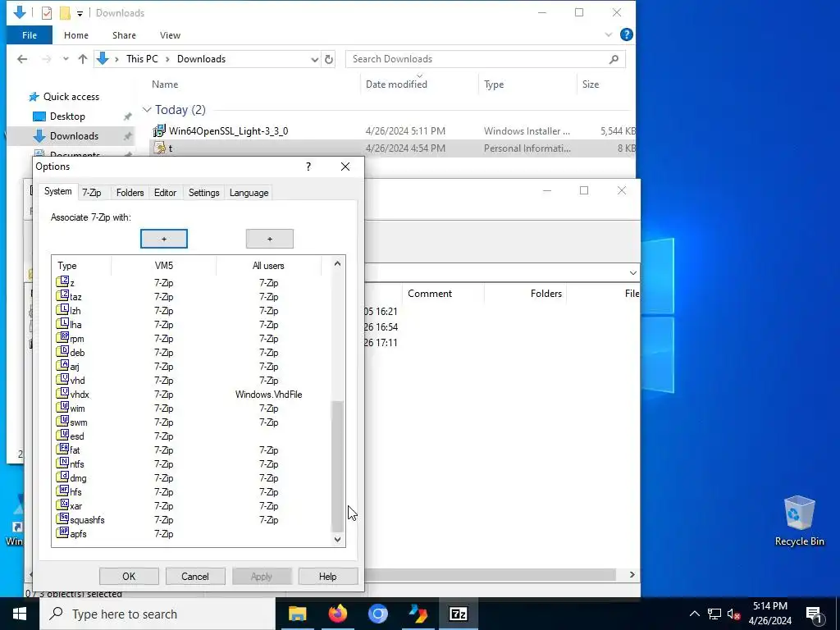The height and width of the screenshot is (630, 840).
Task: Click the file type list scrollbar thumb
Action: (x=337, y=465)
